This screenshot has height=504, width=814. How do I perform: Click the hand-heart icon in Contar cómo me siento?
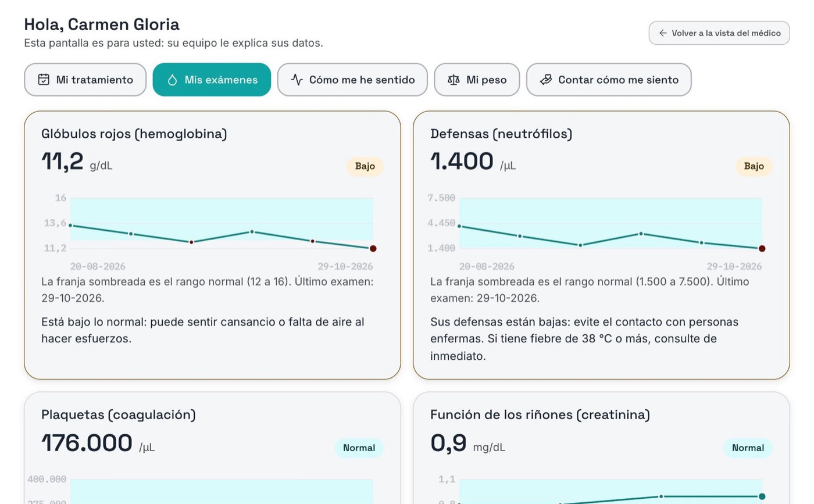[545, 80]
